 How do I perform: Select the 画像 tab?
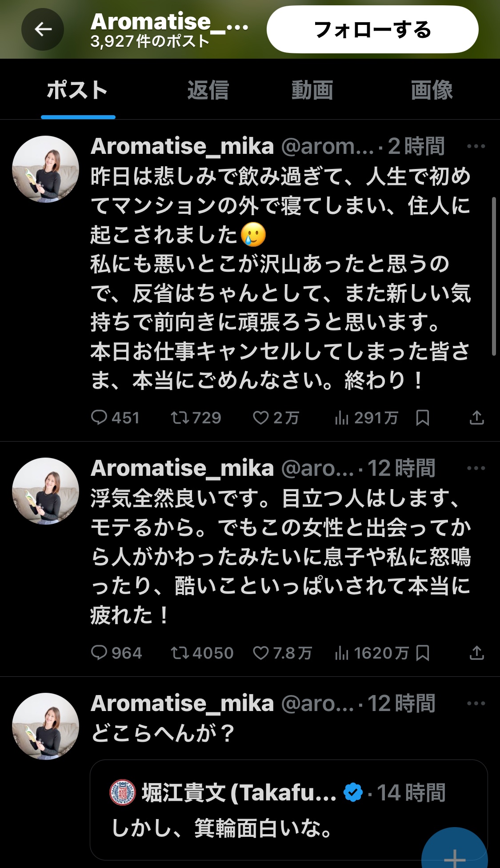click(432, 90)
